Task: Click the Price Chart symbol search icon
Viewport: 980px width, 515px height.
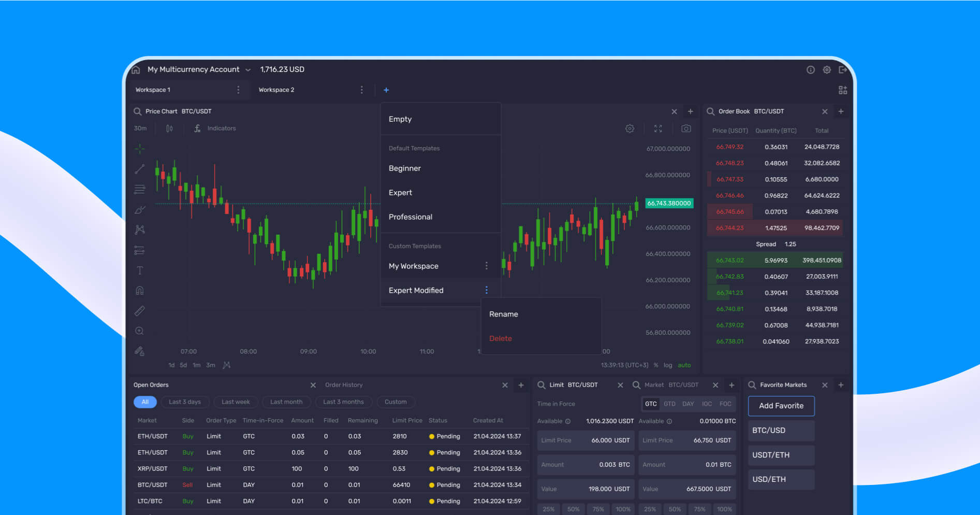Action: [x=137, y=111]
